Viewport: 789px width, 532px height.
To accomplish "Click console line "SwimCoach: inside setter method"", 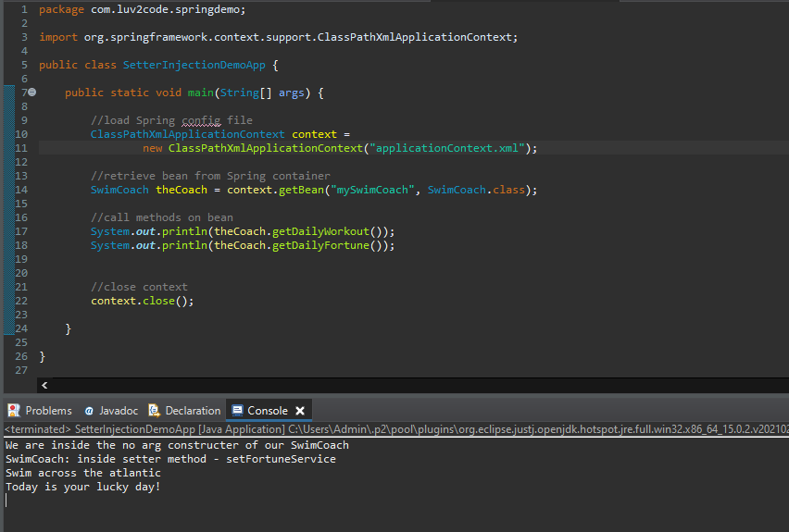I will (170, 459).
